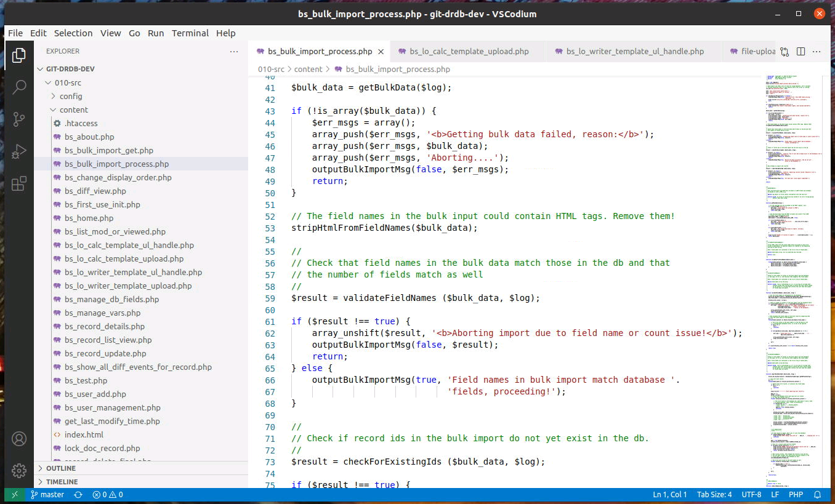The height and width of the screenshot is (504, 835).
Task: Click content in the breadcrumb
Action: click(x=308, y=70)
